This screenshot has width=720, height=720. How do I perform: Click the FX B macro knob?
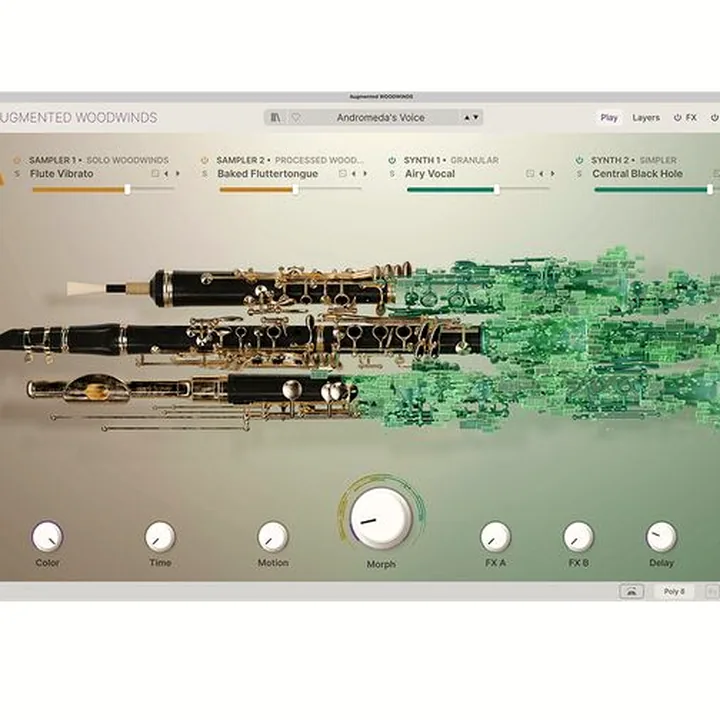pyautogui.click(x=579, y=536)
